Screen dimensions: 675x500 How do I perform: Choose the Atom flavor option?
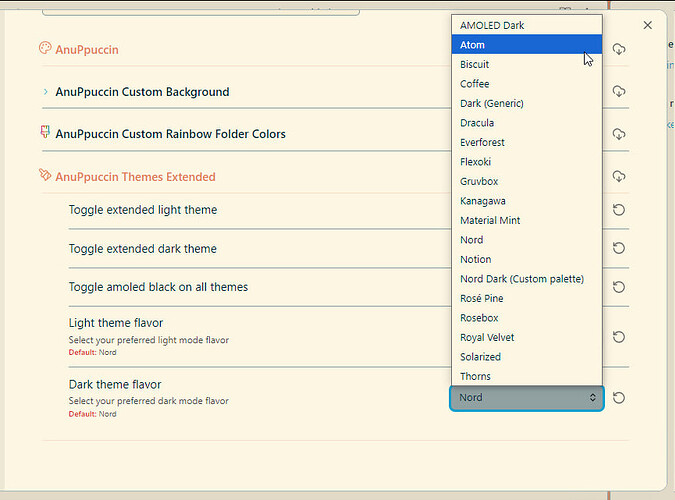pyautogui.click(x=526, y=44)
